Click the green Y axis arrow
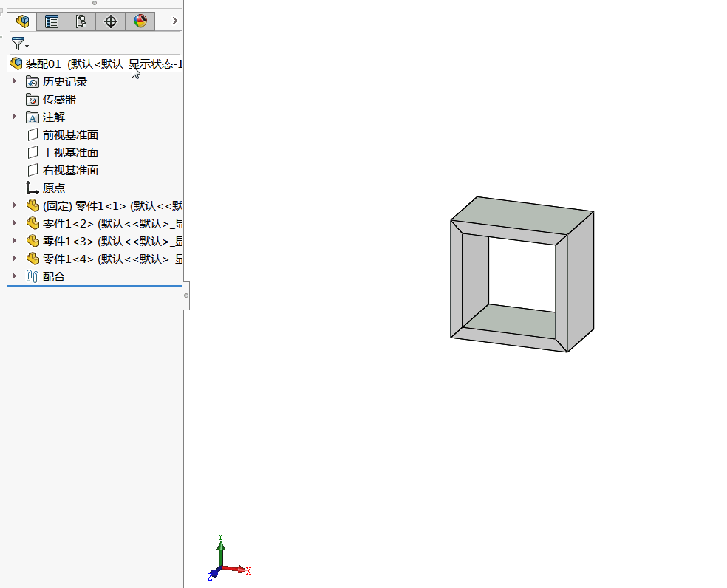The width and height of the screenshot is (727, 588). (221, 545)
